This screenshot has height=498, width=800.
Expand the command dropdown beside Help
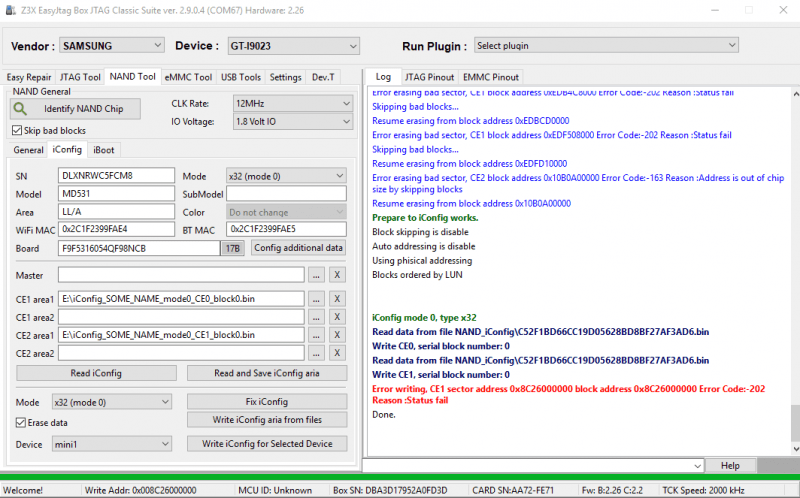coord(698,466)
